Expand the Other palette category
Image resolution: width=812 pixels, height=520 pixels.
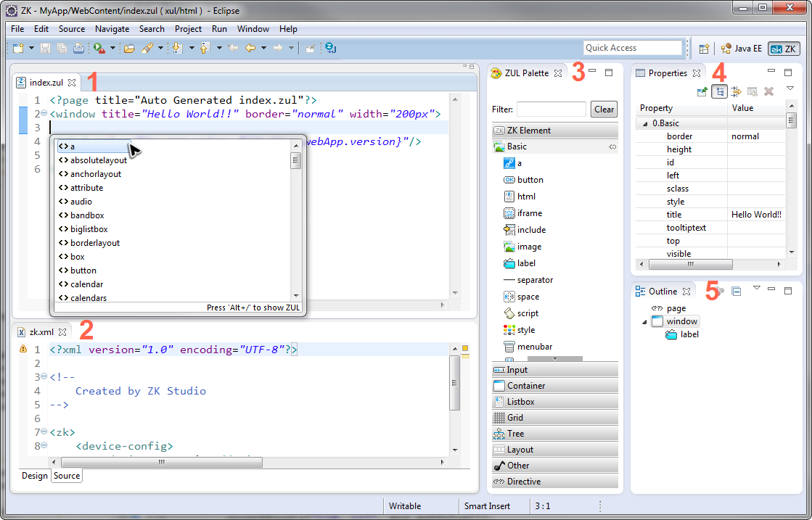(555, 466)
